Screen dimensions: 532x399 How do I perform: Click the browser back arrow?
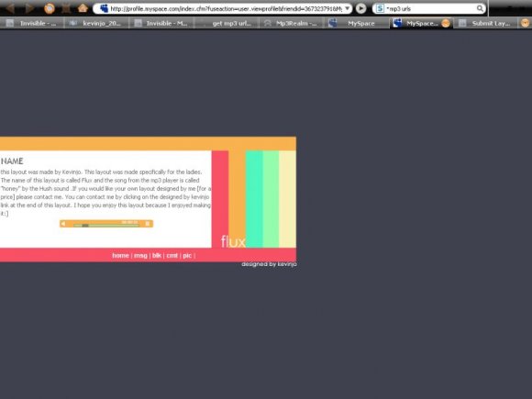[11, 8]
